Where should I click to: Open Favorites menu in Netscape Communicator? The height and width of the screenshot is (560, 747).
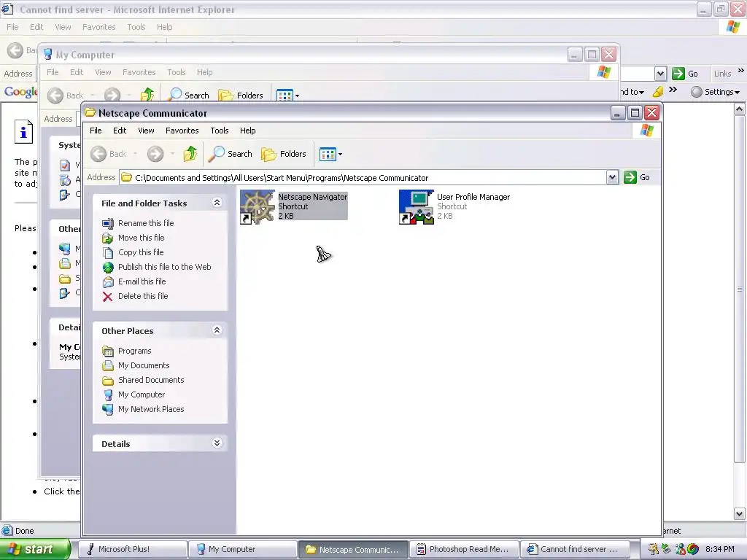point(182,131)
